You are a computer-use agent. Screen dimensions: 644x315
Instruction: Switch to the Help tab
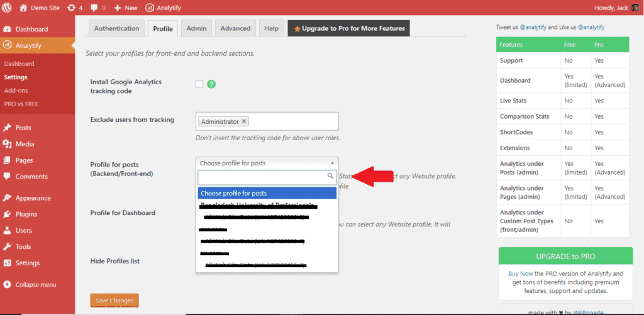click(272, 28)
